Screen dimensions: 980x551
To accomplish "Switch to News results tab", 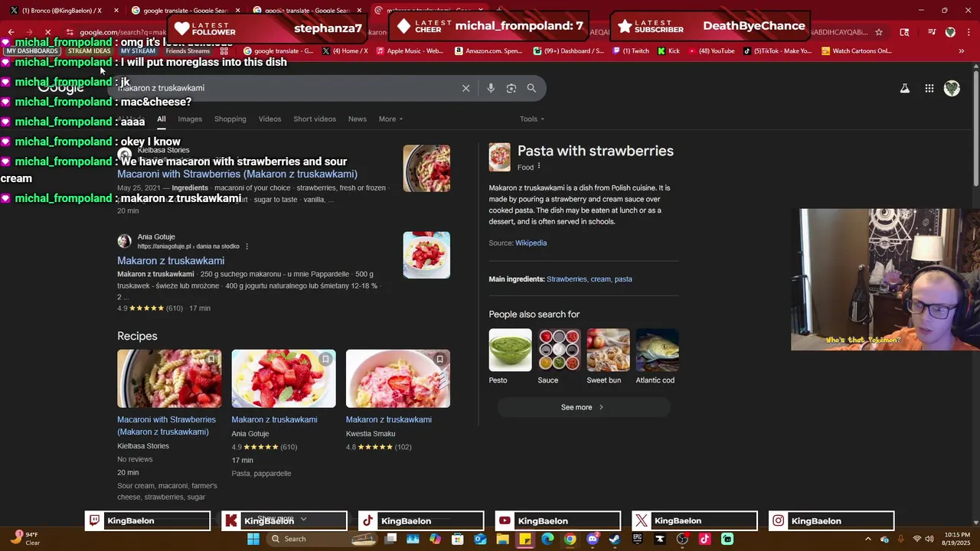I will point(358,119).
